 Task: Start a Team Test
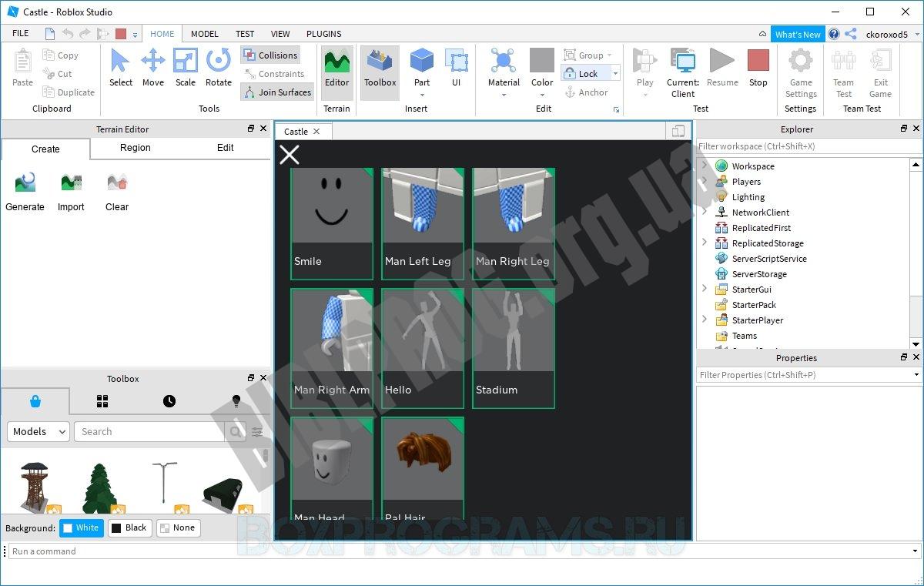coord(844,73)
